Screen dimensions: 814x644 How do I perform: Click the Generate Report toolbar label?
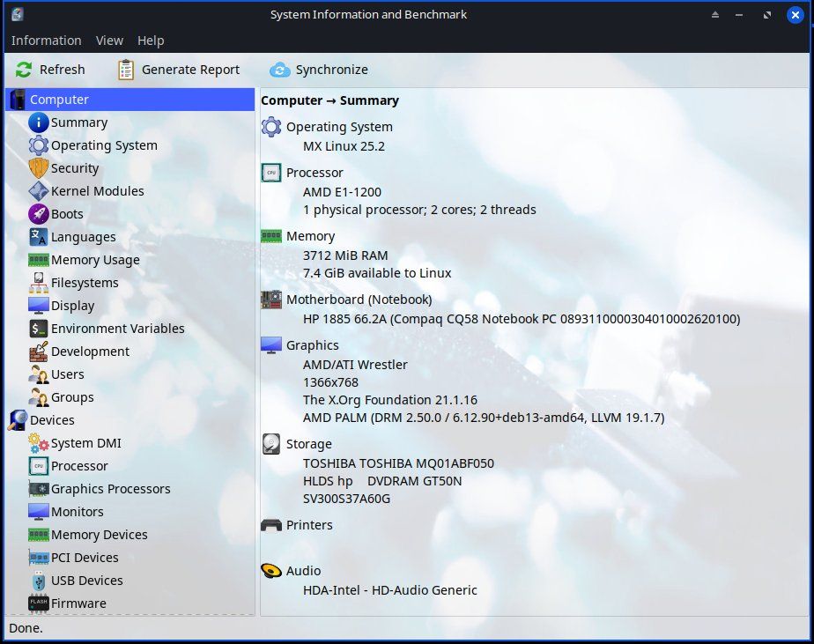coord(190,70)
